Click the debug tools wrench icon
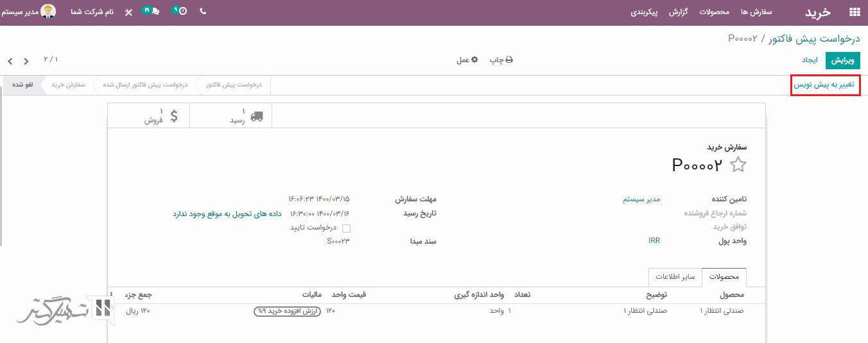Image resolution: width=868 pixels, height=343 pixels. [128, 12]
